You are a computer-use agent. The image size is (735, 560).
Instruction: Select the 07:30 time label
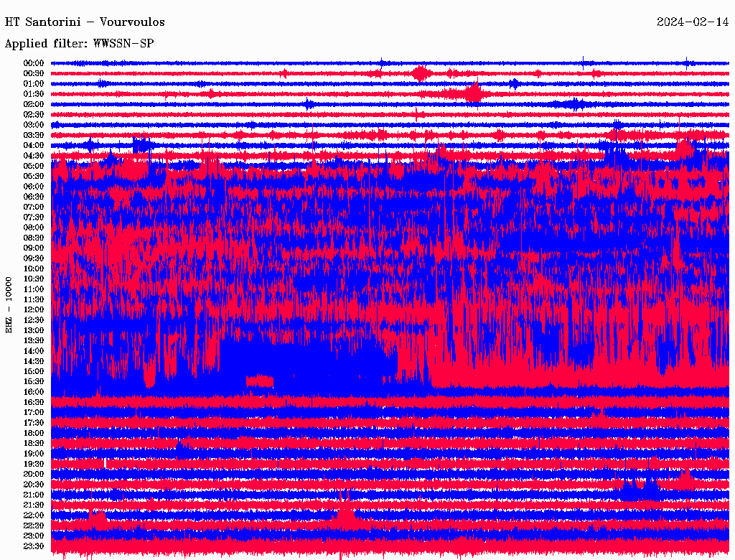34,218
